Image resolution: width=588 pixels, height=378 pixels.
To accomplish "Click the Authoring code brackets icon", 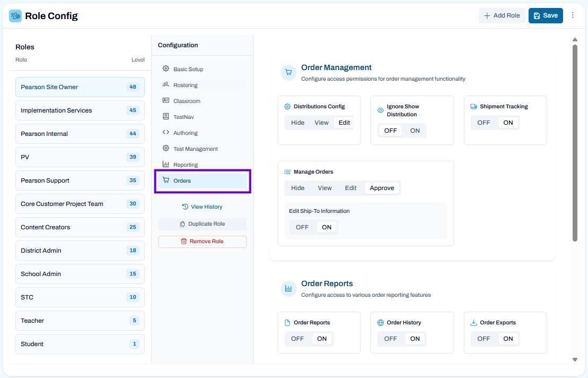I will pyautogui.click(x=166, y=132).
